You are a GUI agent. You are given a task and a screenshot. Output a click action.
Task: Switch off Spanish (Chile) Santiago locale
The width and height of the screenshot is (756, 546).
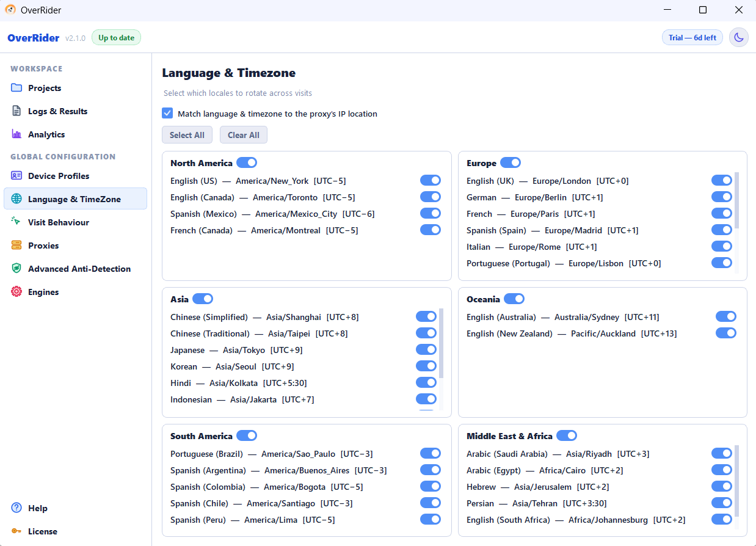[431, 503]
